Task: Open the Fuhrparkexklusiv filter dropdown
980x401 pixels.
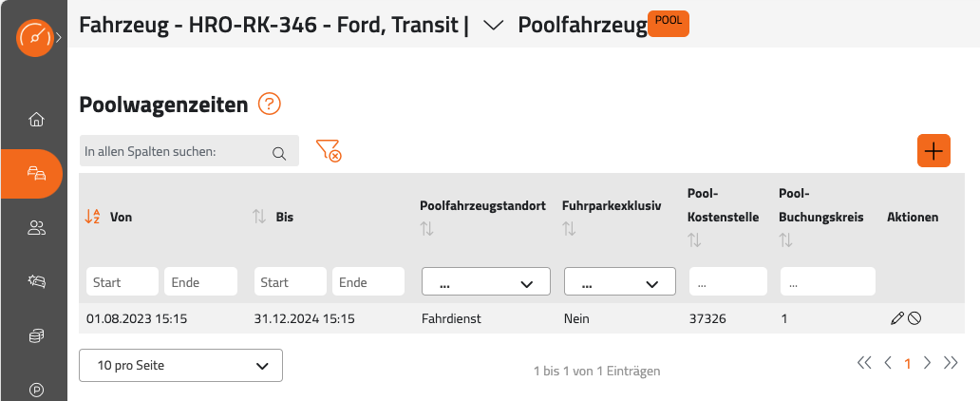Action: [619, 281]
